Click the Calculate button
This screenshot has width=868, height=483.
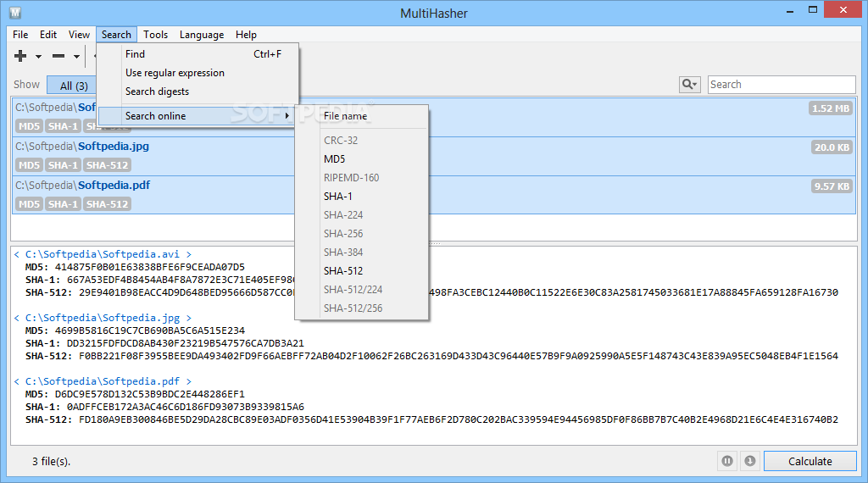tap(810, 461)
